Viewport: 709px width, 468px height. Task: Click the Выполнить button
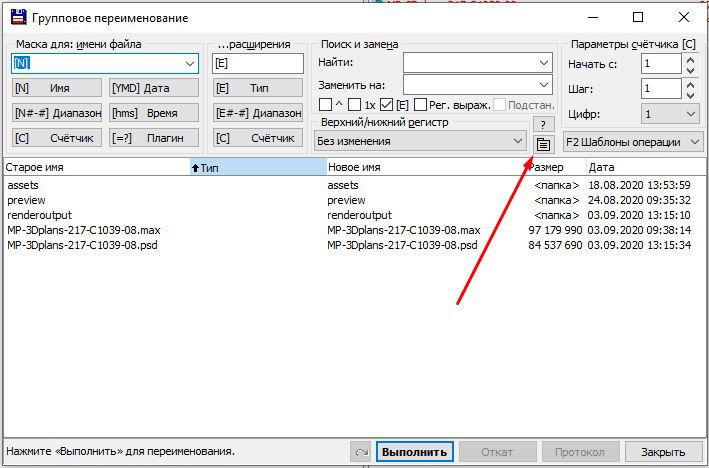pyautogui.click(x=415, y=452)
